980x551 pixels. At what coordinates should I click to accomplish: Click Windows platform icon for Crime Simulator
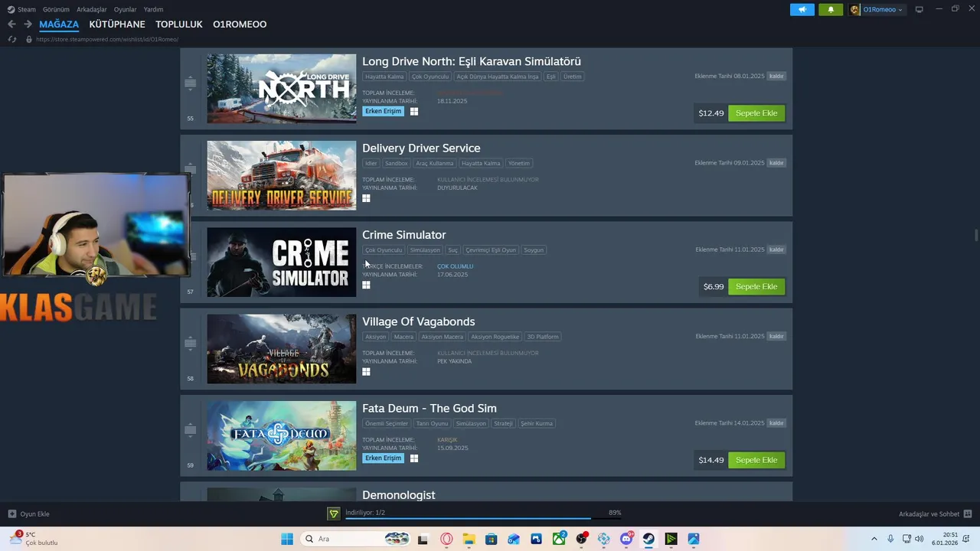pos(366,285)
